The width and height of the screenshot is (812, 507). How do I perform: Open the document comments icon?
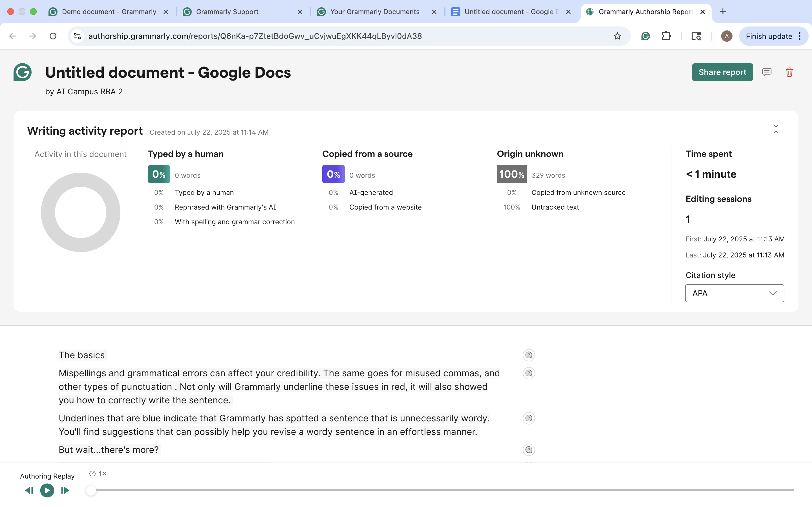[x=767, y=72]
